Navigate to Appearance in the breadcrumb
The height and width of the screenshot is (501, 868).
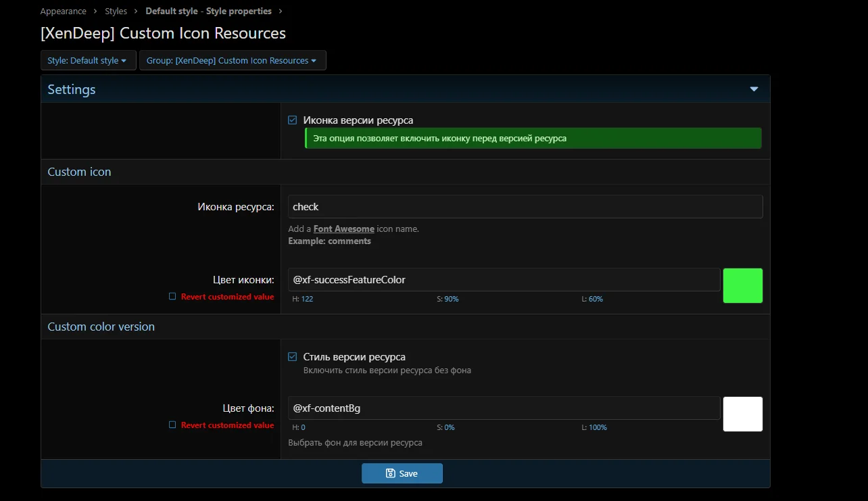pos(63,11)
